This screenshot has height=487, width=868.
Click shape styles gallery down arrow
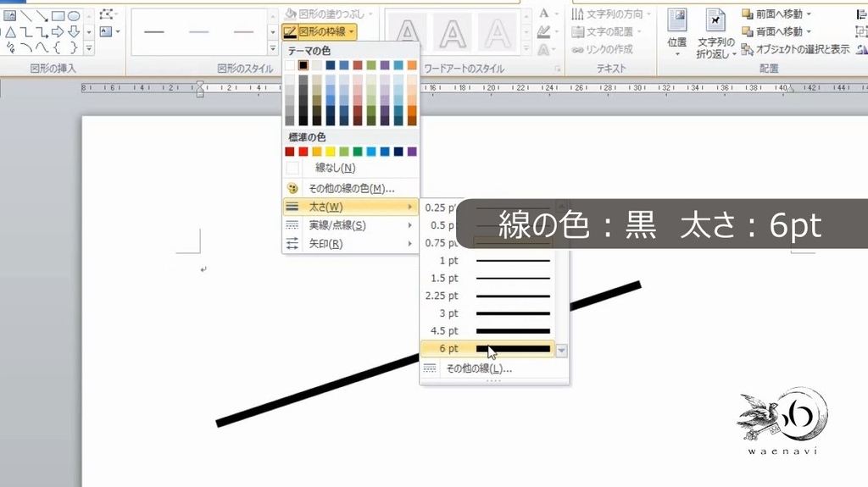coord(272,32)
